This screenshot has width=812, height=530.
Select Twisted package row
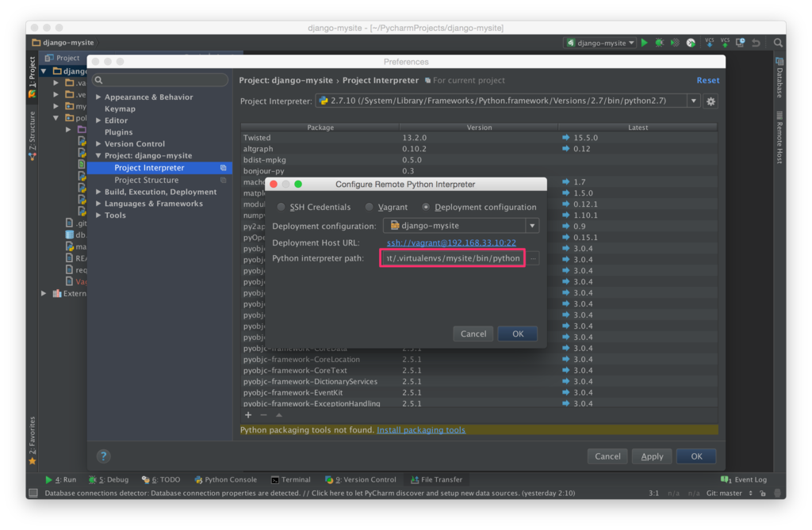479,138
